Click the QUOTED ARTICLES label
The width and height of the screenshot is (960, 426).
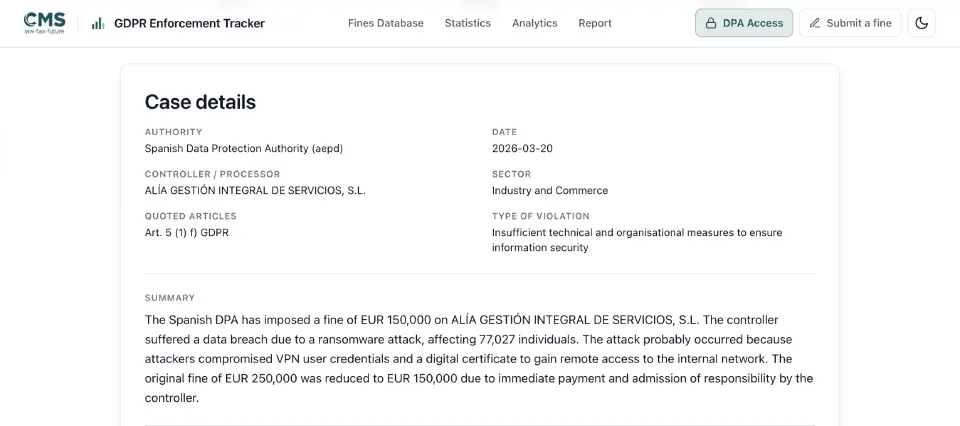tap(190, 216)
